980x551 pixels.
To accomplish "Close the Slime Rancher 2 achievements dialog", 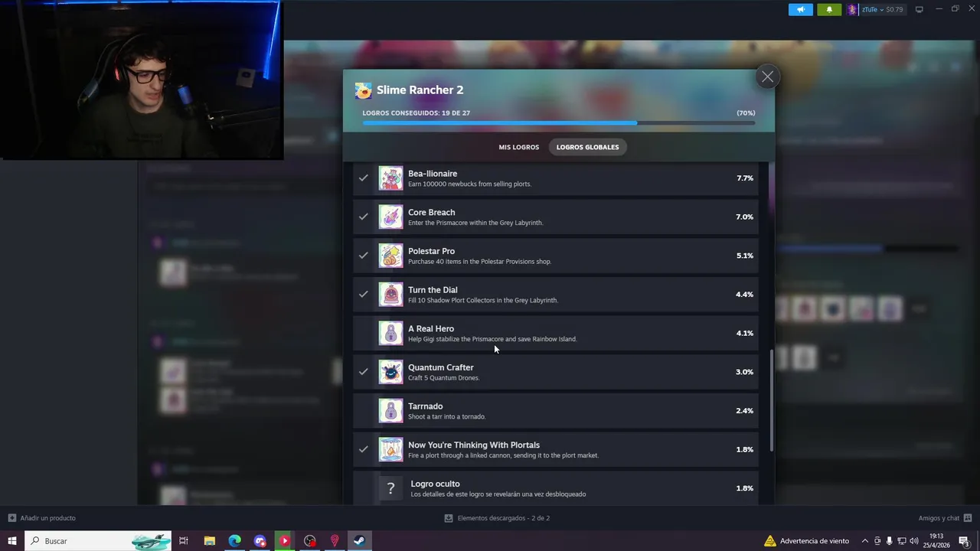I will point(767,77).
